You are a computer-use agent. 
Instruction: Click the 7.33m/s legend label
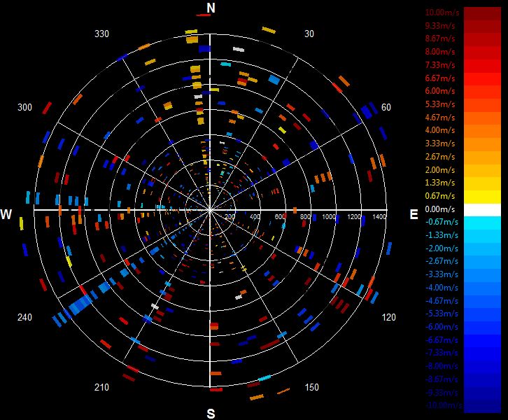coord(440,65)
